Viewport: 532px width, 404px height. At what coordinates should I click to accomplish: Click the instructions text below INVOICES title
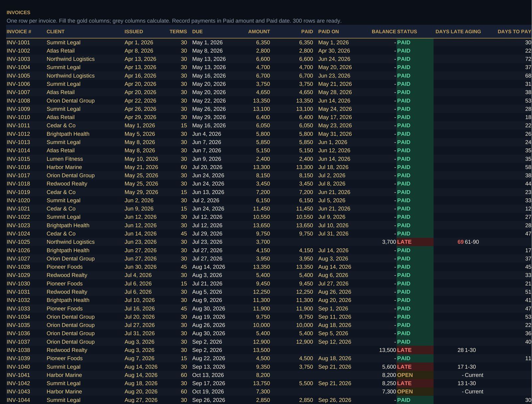(x=174, y=21)
